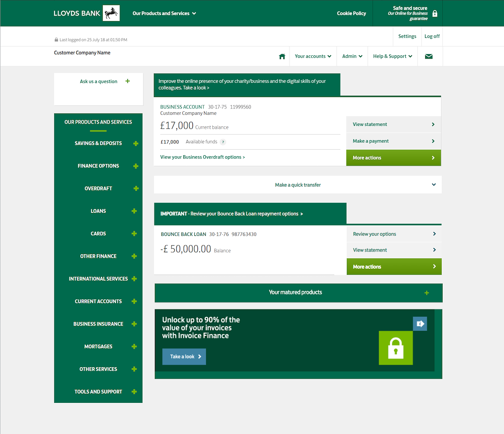Open Our Products and Services dropdown
504x434 pixels.
(164, 13)
